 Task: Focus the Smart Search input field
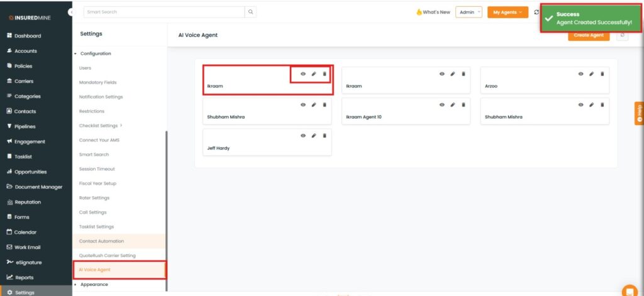pyautogui.click(x=164, y=12)
